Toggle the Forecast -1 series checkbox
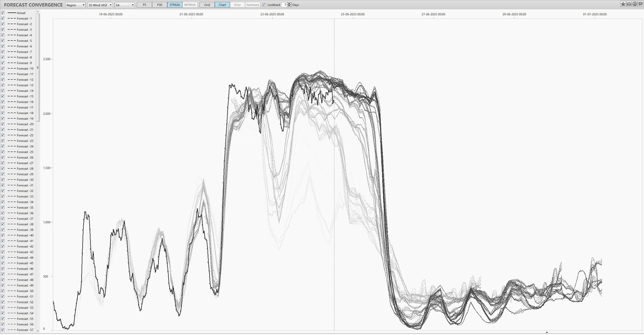644x335 pixels. coord(3,18)
